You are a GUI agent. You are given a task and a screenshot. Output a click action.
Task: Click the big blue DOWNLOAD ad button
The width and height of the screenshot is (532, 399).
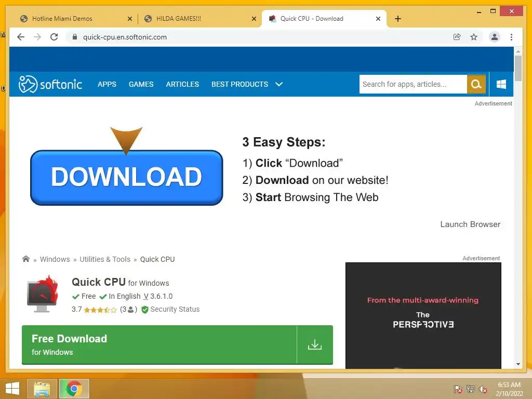(x=127, y=178)
